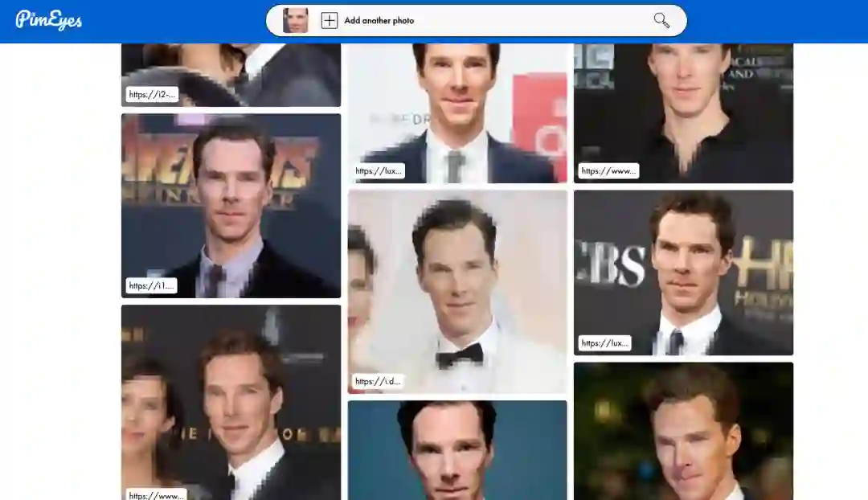The image size is (868, 500).
Task: Click the magnifying glass search icon
Action: pyautogui.click(x=661, y=20)
